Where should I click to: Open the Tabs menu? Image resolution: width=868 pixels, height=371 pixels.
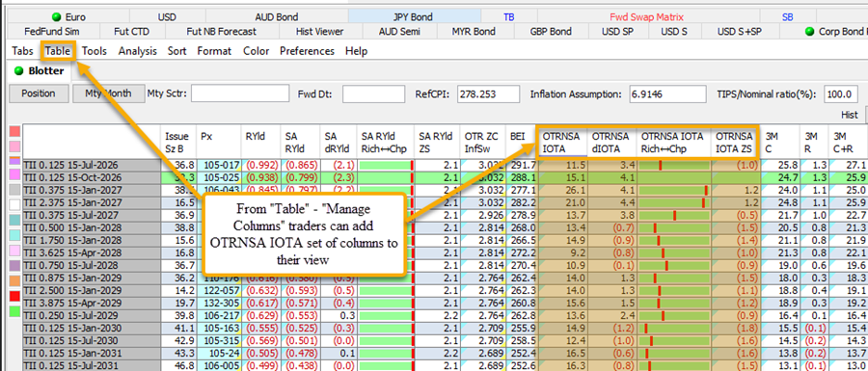pos(23,51)
